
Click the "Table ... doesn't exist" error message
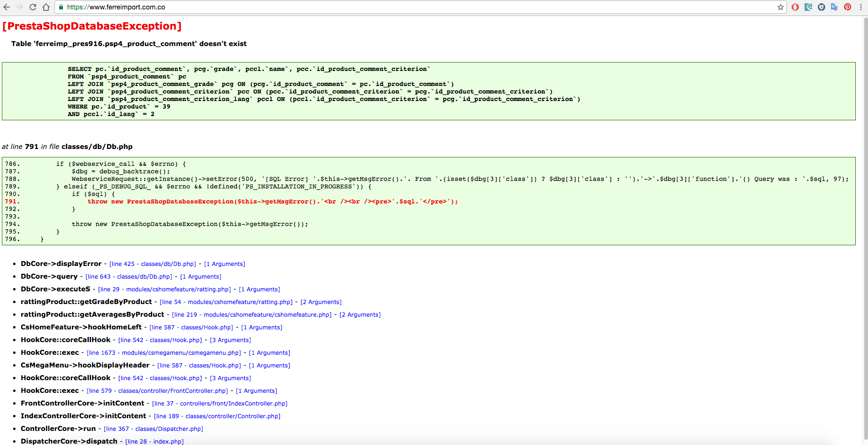(x=129, y=44)
